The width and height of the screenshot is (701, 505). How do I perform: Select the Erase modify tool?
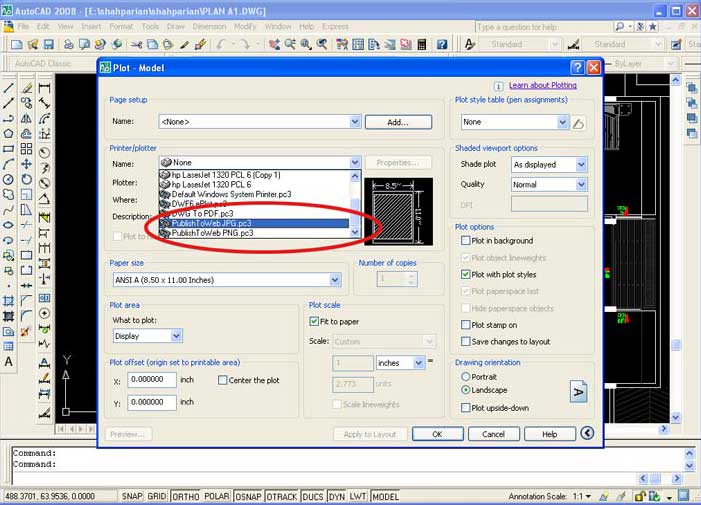click(x=26, y=88)
